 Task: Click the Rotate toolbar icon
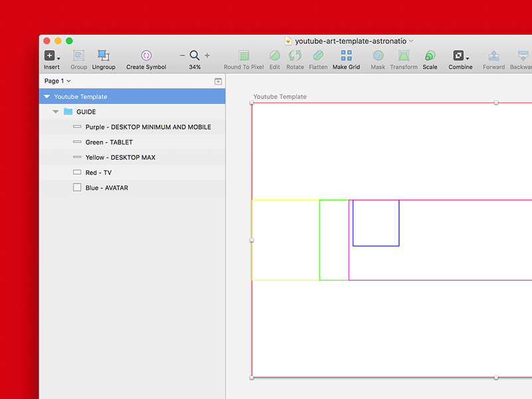[295, 56]
